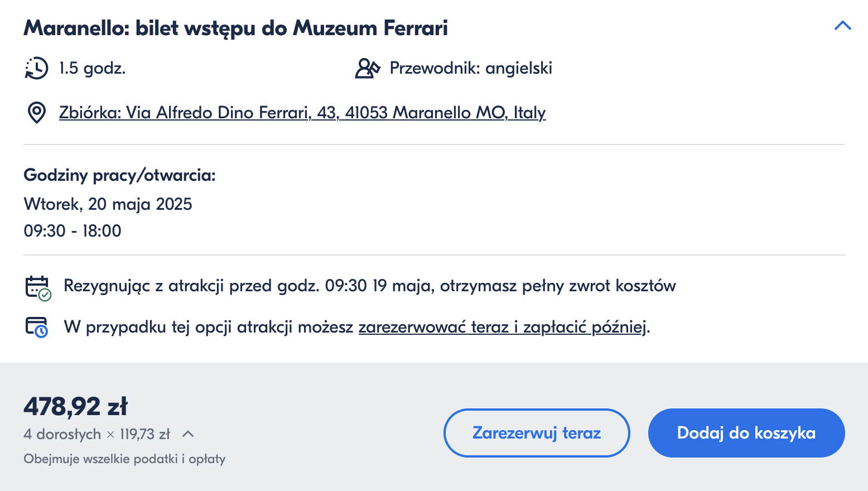Click the pay later card icon

click(37, 327)
